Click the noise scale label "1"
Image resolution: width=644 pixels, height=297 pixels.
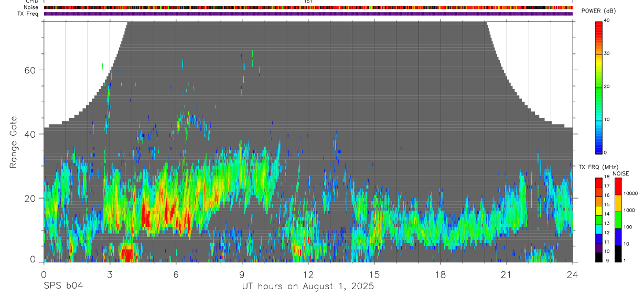coord(626,260)
